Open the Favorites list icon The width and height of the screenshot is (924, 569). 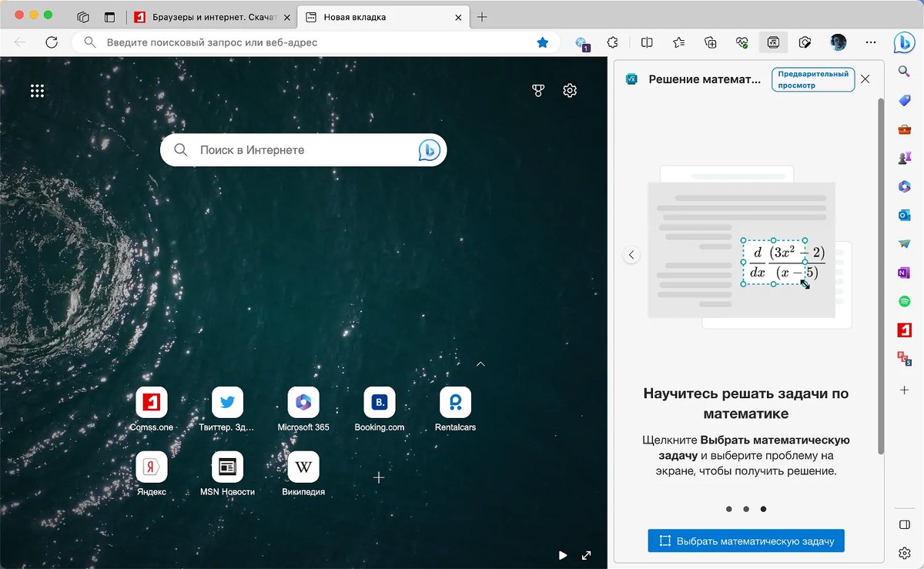click(x=679, y=42)
